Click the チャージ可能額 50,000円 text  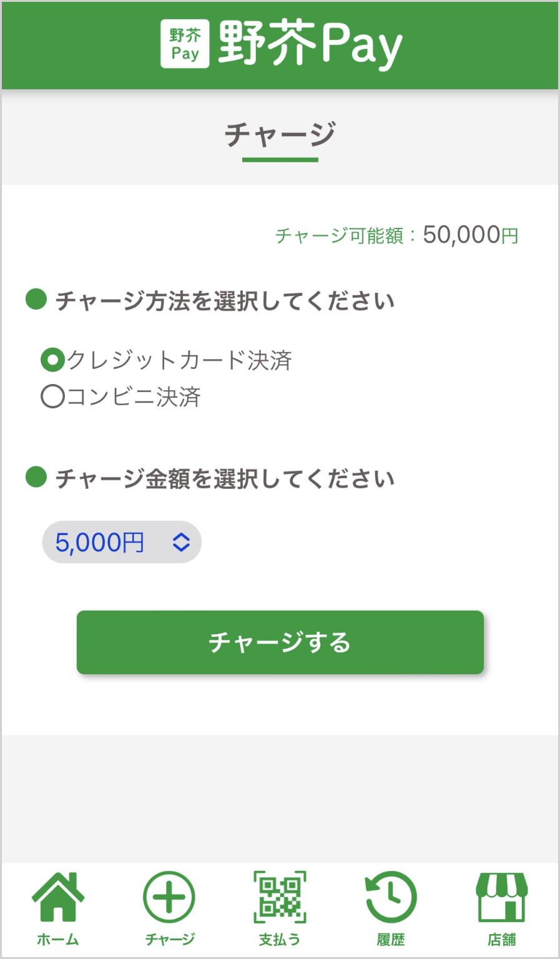pos(397,235)
